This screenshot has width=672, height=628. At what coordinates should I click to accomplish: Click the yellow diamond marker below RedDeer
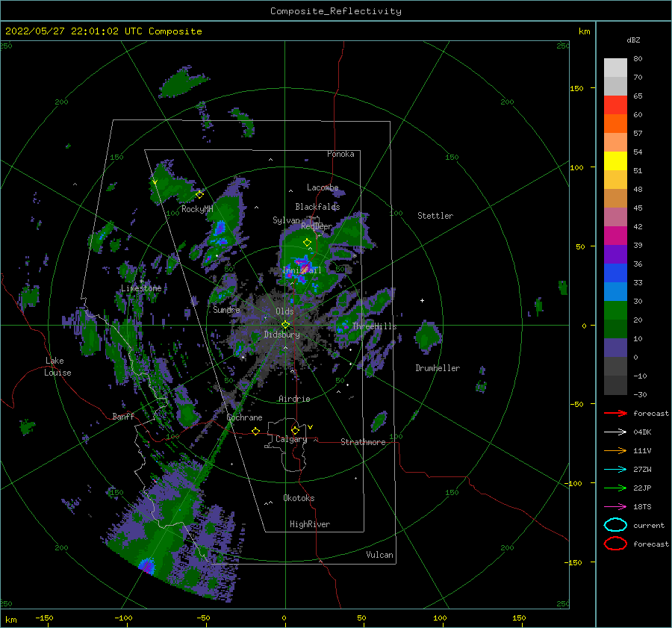(307, 243)
